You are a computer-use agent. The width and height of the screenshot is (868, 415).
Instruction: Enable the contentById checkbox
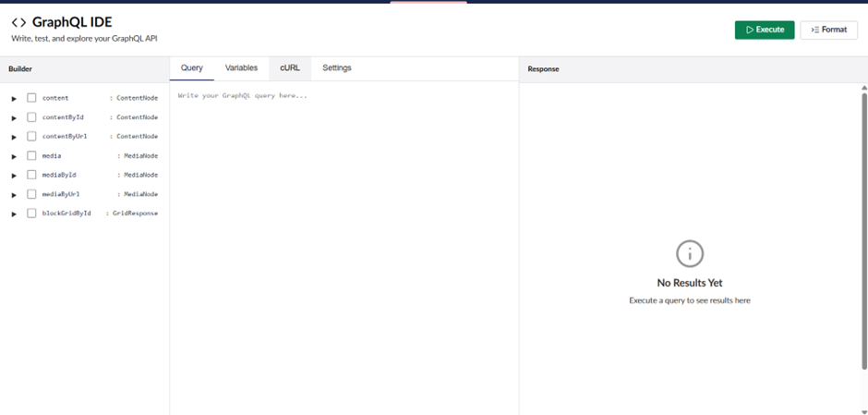(x=31, y=117)
